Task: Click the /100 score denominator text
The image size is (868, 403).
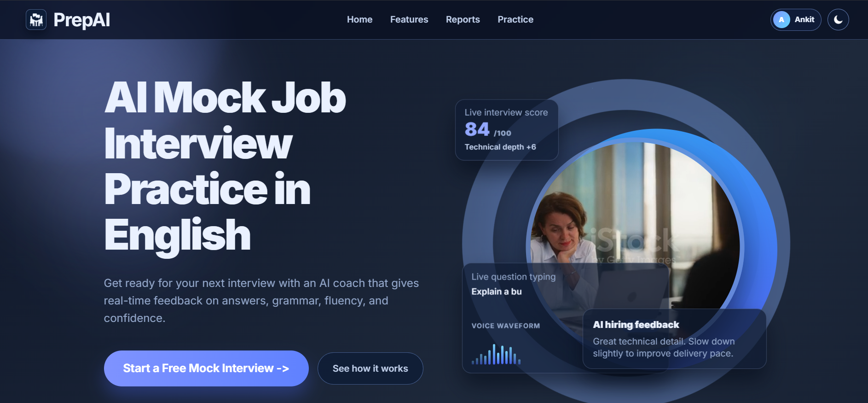Action: [503, 133]
